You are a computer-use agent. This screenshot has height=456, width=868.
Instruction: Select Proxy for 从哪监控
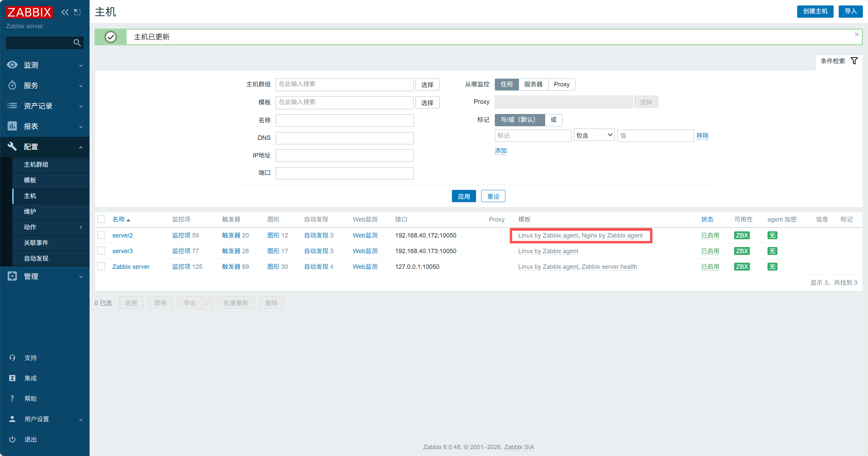point(562,84)
